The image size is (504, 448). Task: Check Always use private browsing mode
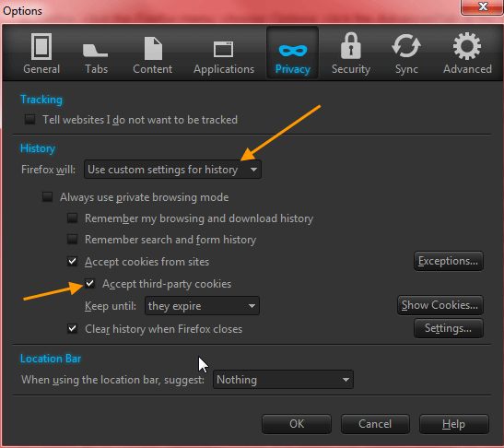(x=48, y=197)
